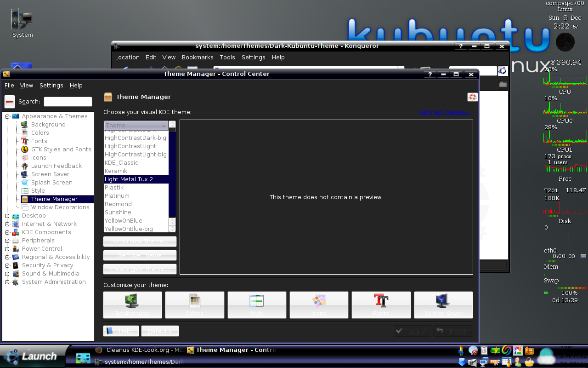Screen dimensions: 588x368
Task: Select Background in Appearance tree
Action: point(48,125)
